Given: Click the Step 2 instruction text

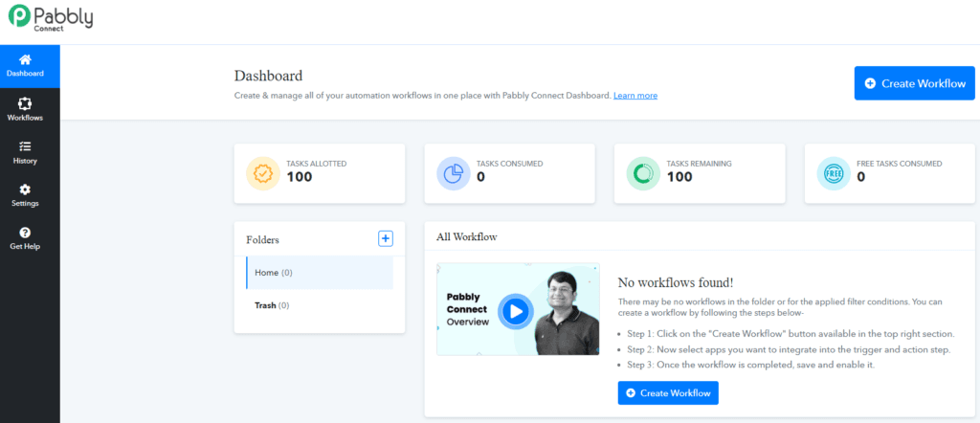Looking at the screenshot, I should [789, 349].
